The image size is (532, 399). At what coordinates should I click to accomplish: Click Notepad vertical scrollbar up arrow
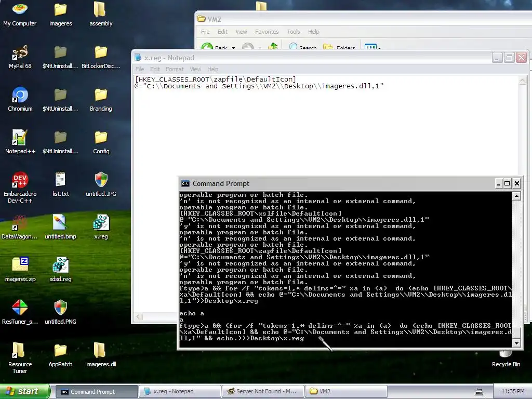click(523, 81)
